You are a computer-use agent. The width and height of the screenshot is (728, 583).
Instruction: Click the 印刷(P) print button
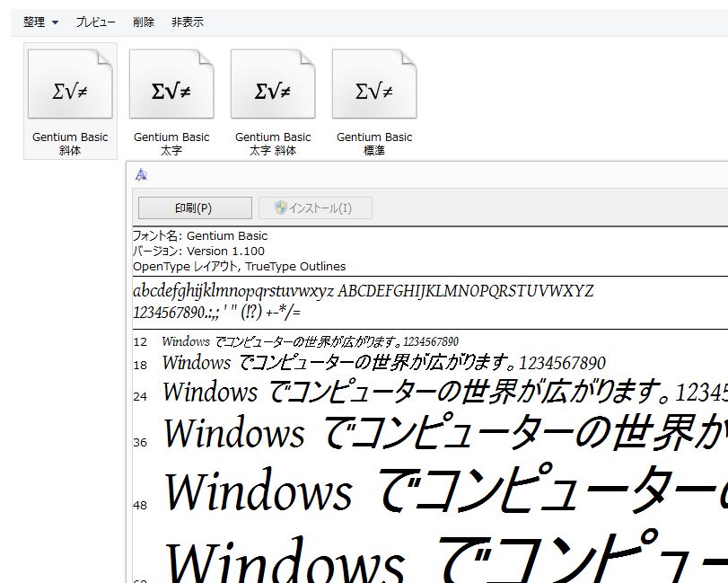point(195,208)
